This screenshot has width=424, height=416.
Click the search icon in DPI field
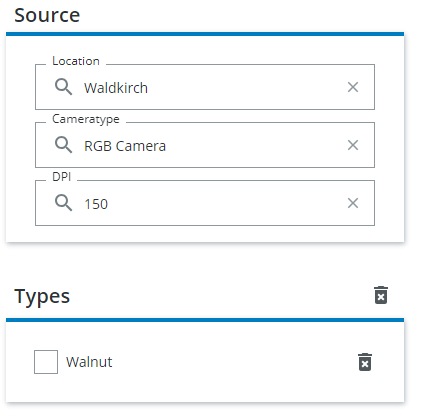click(63, 203)
